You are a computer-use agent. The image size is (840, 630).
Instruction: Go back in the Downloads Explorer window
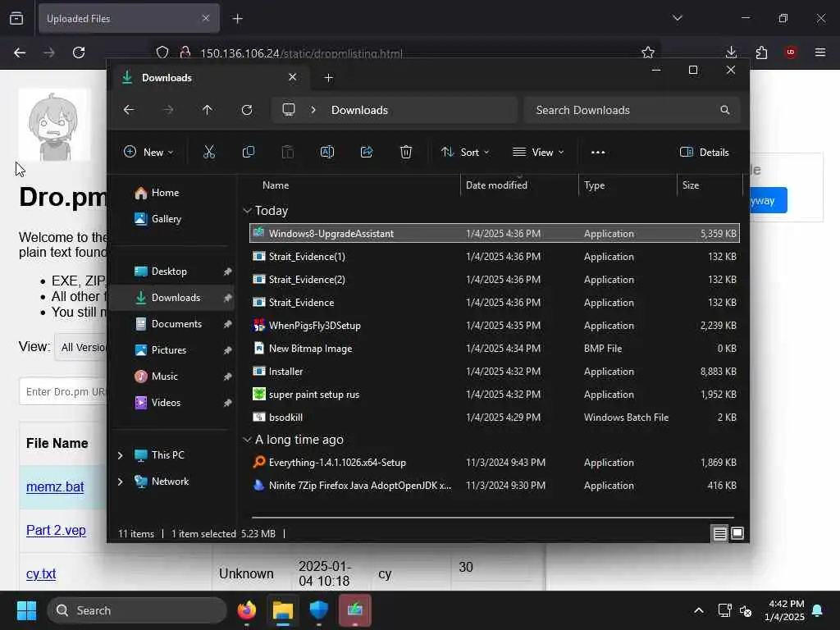click(x=129, y=110)
